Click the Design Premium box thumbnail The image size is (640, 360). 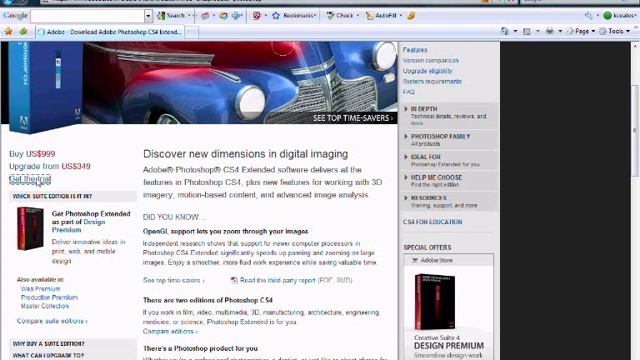(30, 229)
